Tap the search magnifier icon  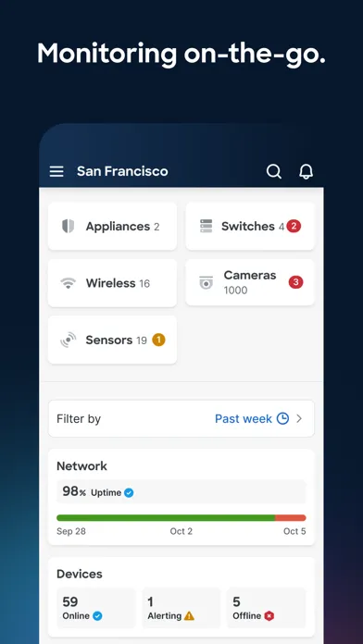tap(274, 171)
